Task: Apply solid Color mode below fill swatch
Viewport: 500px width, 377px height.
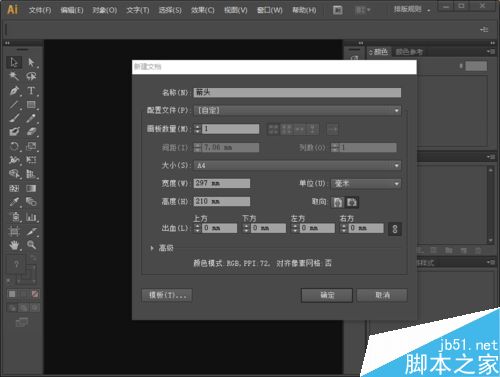Action: [x=12, y=294]
